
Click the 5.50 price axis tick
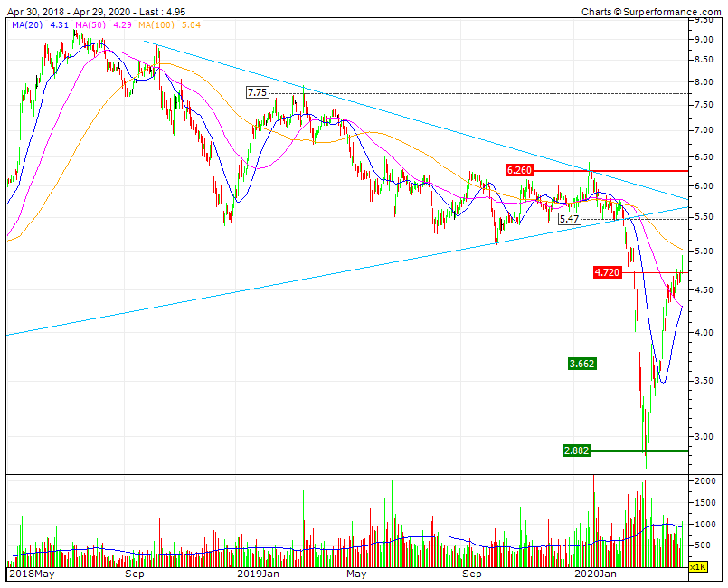[x=704, y=217]
